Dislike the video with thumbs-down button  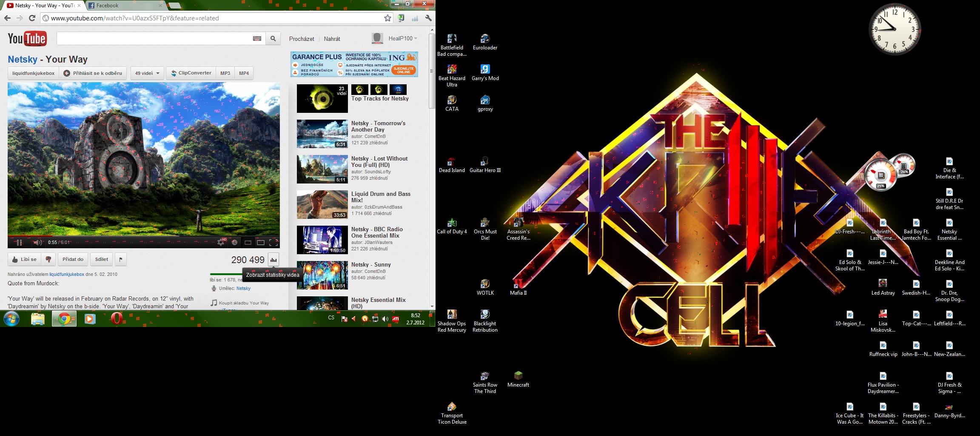tap(48, 259)
